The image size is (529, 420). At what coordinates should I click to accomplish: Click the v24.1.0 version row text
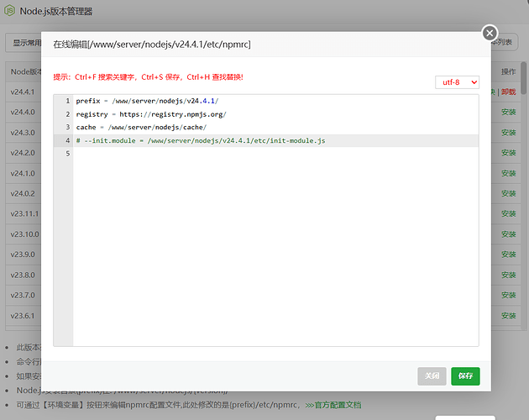pos(23,173)
